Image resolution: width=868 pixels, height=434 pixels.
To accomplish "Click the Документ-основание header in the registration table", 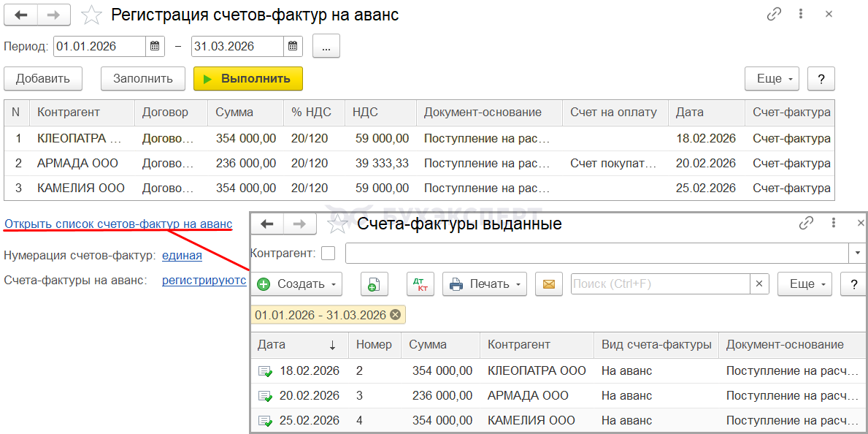I will click(x=490, y=112).
